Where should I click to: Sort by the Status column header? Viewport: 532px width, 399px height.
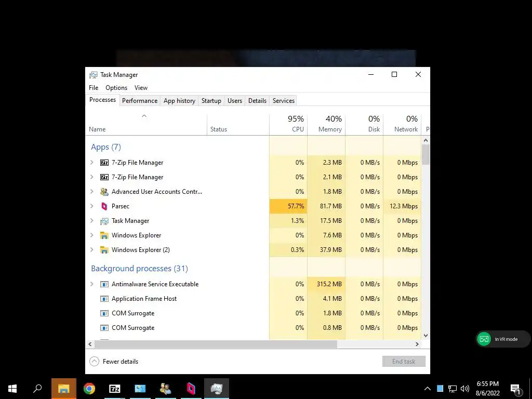coord(238,124)
